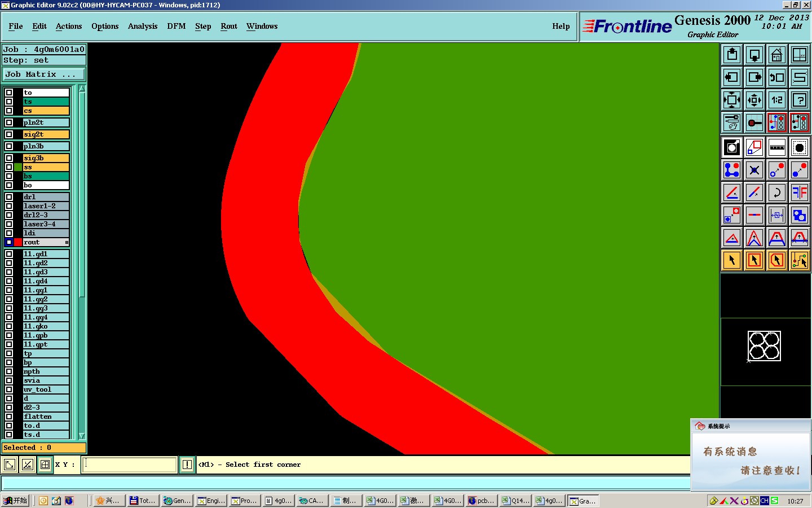812x508 pixels.
Task: Click the pan right view icon
Action: point(754,77)
